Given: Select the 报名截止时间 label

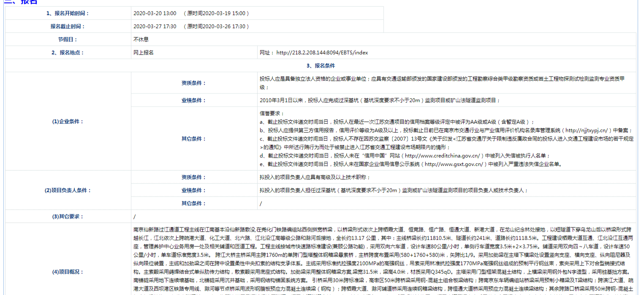Looking at the screenshot, I should pyautogui.click(x=68, y=26).
